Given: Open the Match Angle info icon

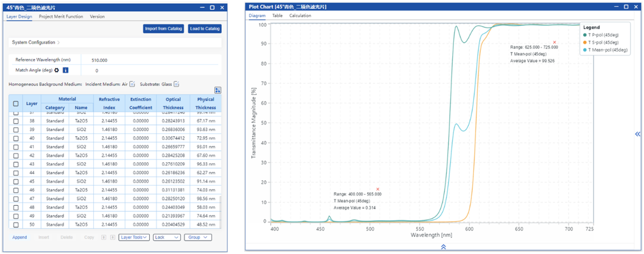Looking at the screenshot, I should [x=66, y=70].
